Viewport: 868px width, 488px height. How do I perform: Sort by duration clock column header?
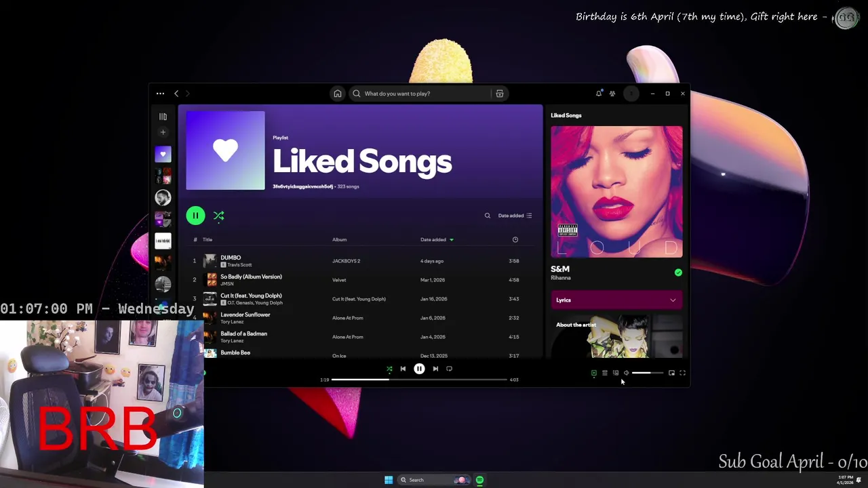[x=515, y=239]
